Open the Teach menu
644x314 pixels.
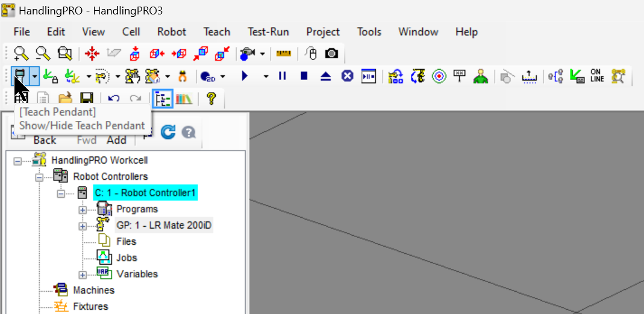coord(217,31)
